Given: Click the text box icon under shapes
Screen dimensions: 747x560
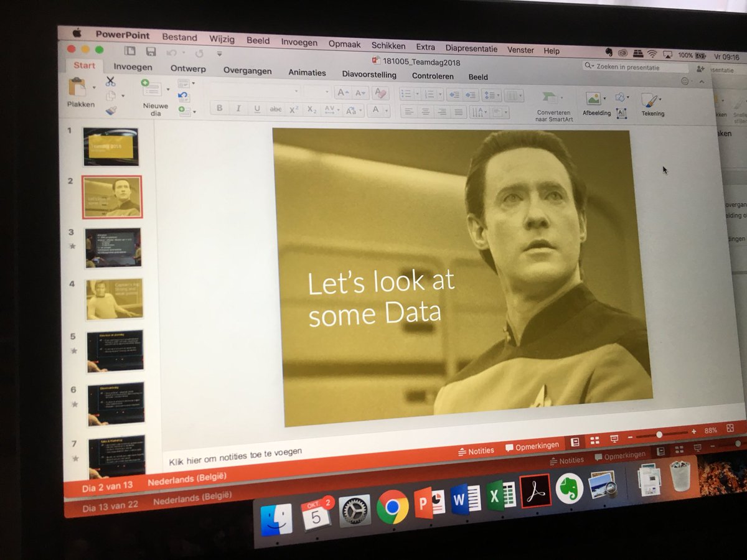Looking at the screenshot, I should (x=621, y=113).
